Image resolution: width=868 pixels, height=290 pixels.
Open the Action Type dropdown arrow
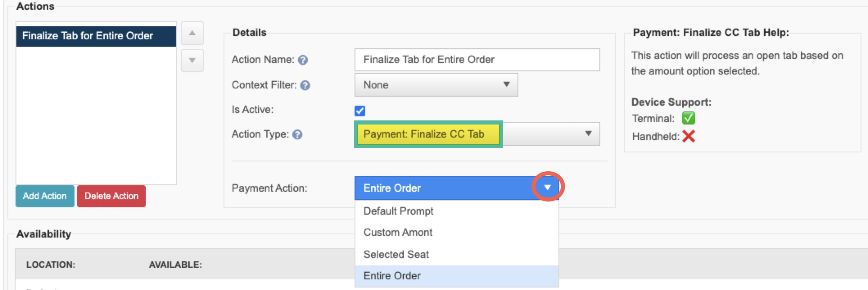588,134
